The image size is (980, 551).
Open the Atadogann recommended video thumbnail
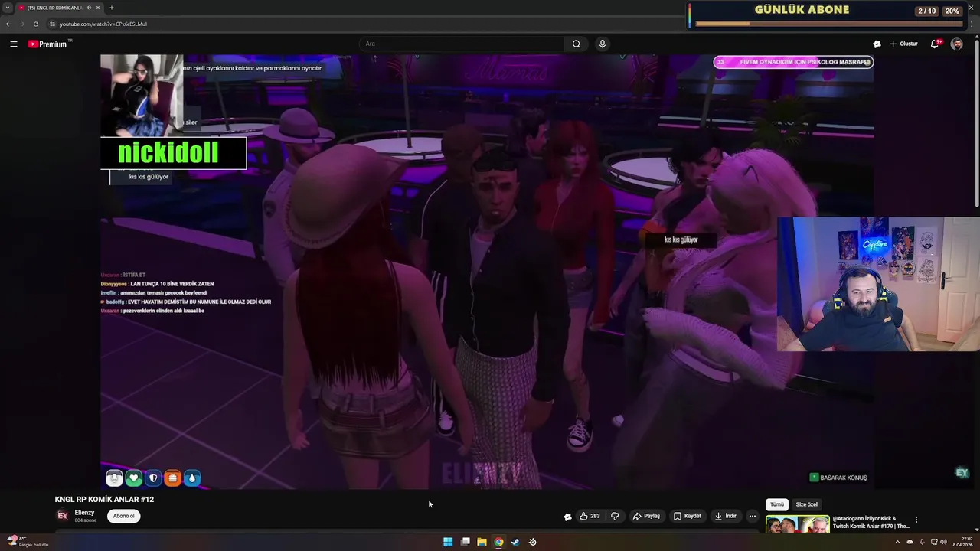[x=797, y=524]
